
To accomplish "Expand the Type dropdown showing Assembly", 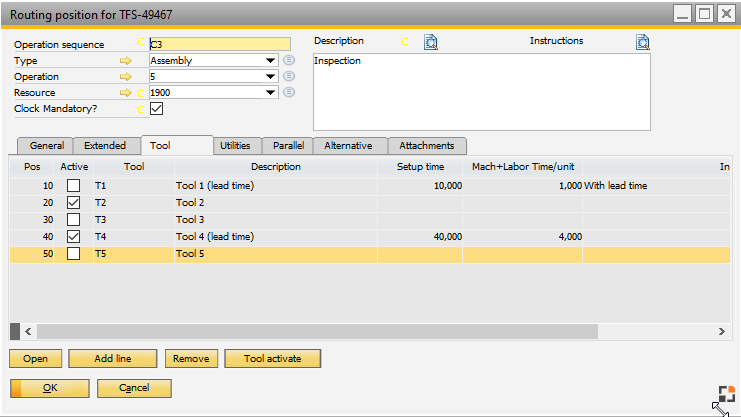I will point(270,61).
